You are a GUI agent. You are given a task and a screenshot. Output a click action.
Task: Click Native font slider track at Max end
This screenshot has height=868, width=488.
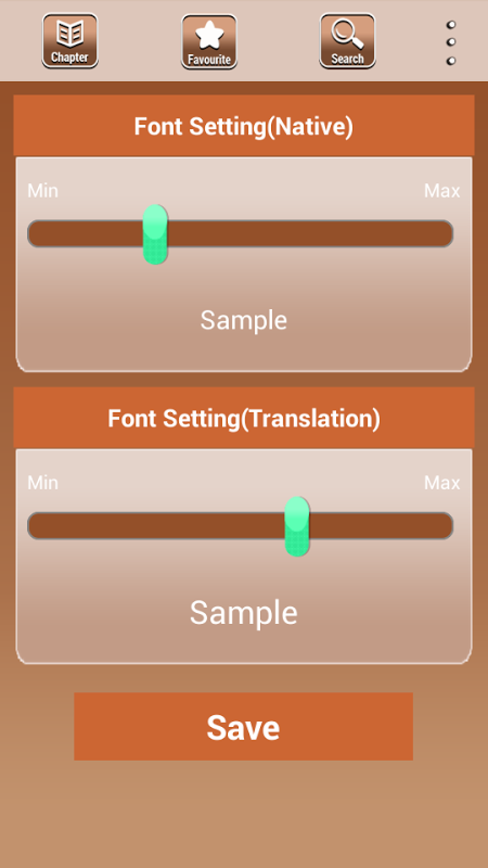pyautogui.click(x=443, y=234)
